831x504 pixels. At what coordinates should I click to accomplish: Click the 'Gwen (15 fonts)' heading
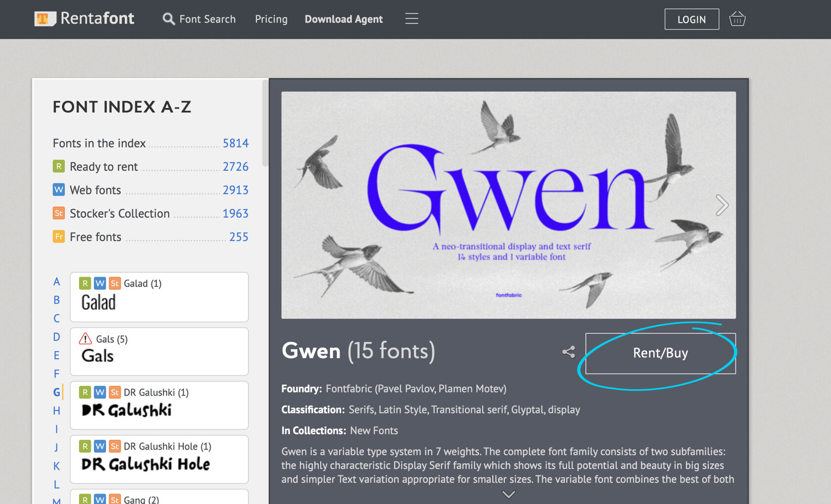[358, 351]
